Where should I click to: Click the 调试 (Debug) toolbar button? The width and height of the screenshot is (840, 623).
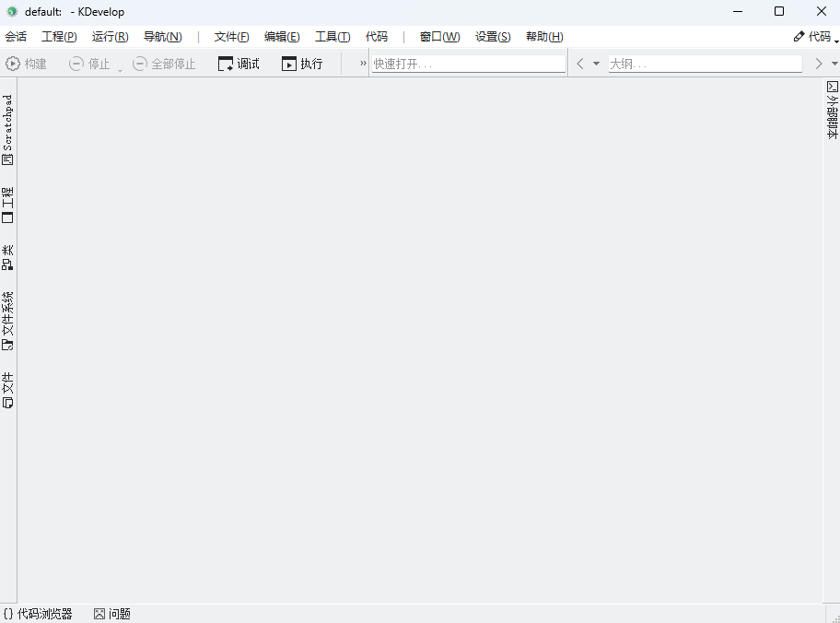pyautogui.click(x=238, y=63)
